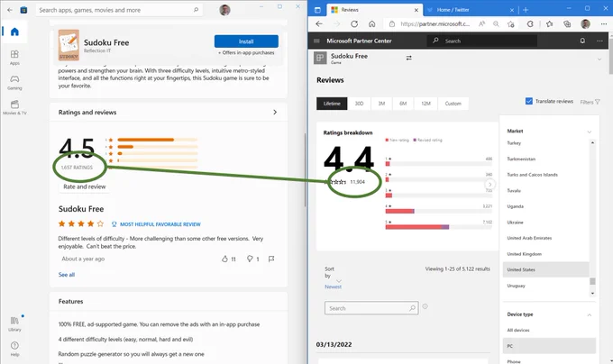Viewport: 613px width, 364px height.
Task: Open Apps section in Store sidebar
Action: pos(14,58)
